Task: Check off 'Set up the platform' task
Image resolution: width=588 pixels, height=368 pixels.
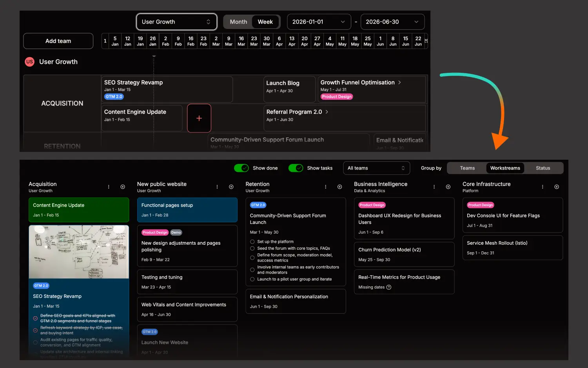Action: (x=252, y=242)
